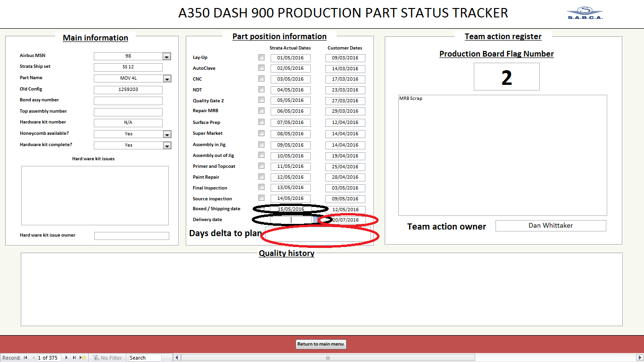Image resolution: width=644 pixels, height=362 pixels.
Task: Click the Final Inspection customer date field
Action: pyautogui.click(x=345, y=188)
